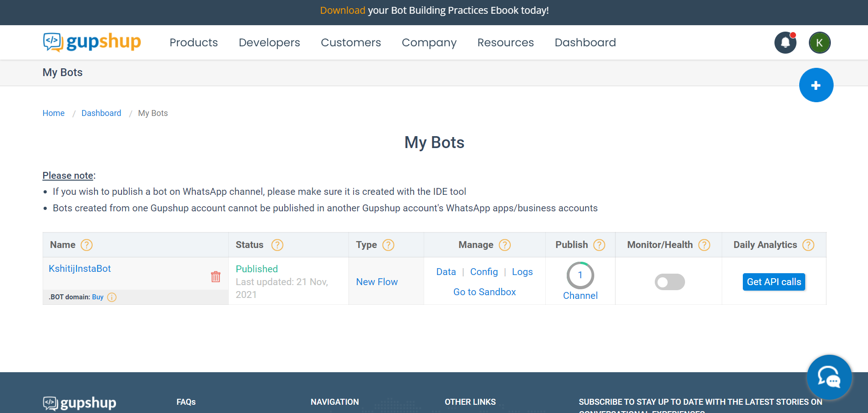Image resolution: width=868 pixels, height=413 pixels.
Task: Open the Data link under Manage
Action: pyautogui.click(x=446, y=272)
